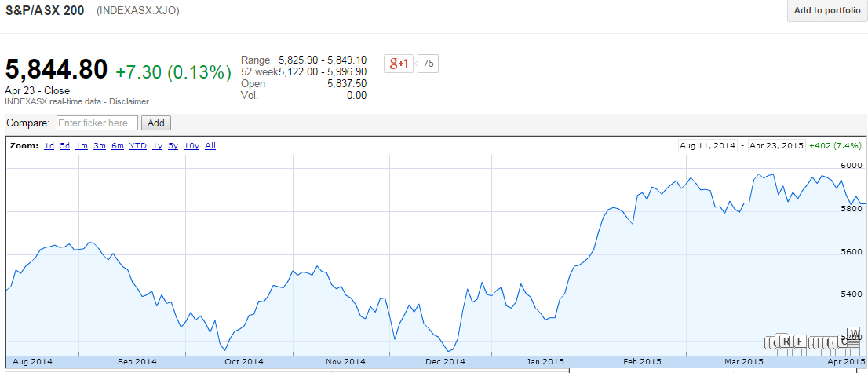
Task: Click the 52 week range 5,122.00 - 5,996.90
Action: [x=323, y=71]
